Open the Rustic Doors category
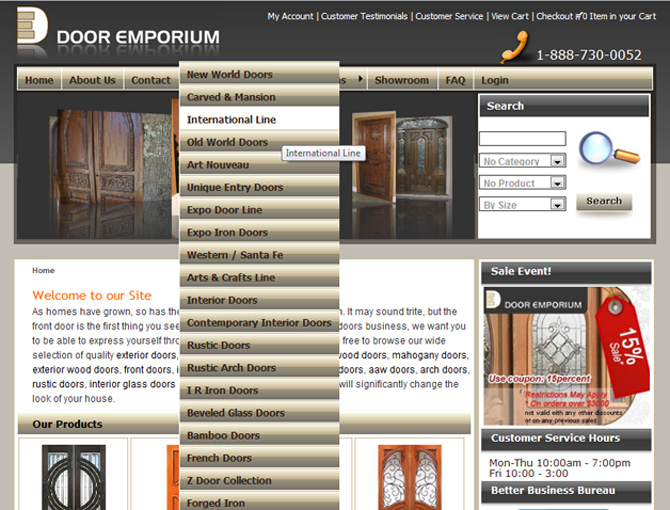This screenshot has height=510, width=670. 259,345
